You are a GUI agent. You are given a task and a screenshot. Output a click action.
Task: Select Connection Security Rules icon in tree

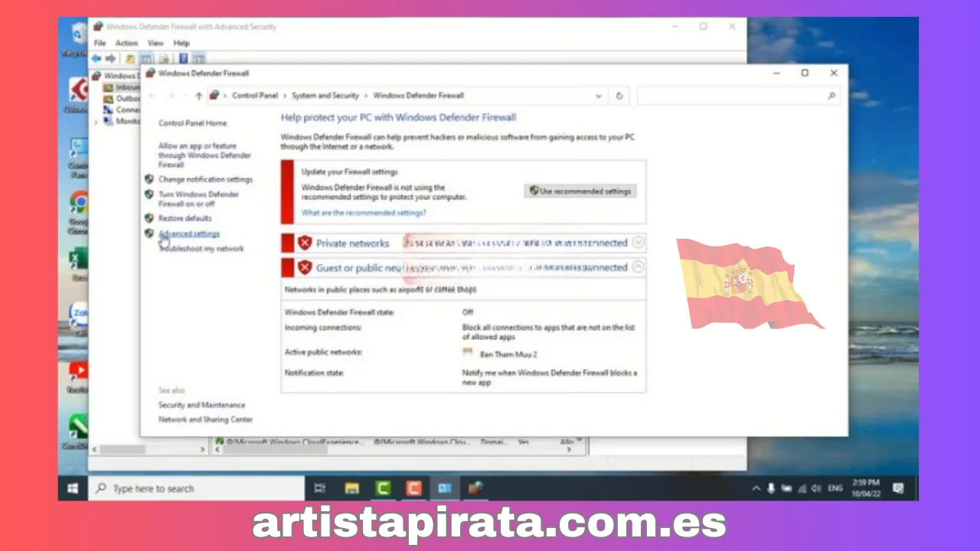[108, 110]
